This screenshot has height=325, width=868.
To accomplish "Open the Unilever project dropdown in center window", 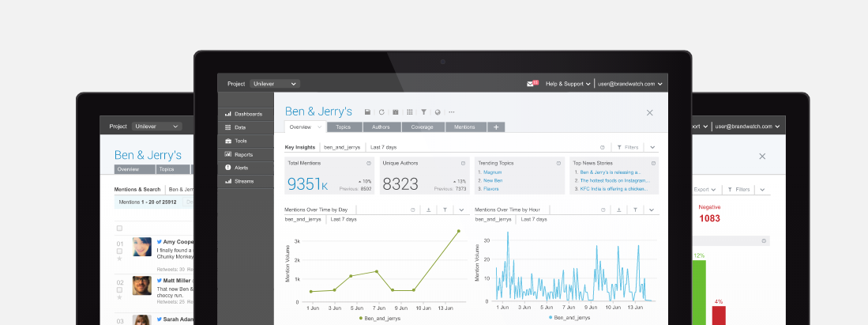I will pos(275,84).
